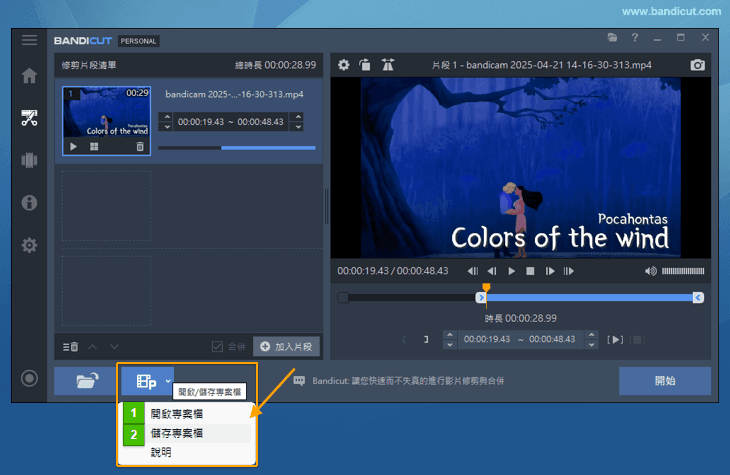Move segment down in list

(114, 346)
